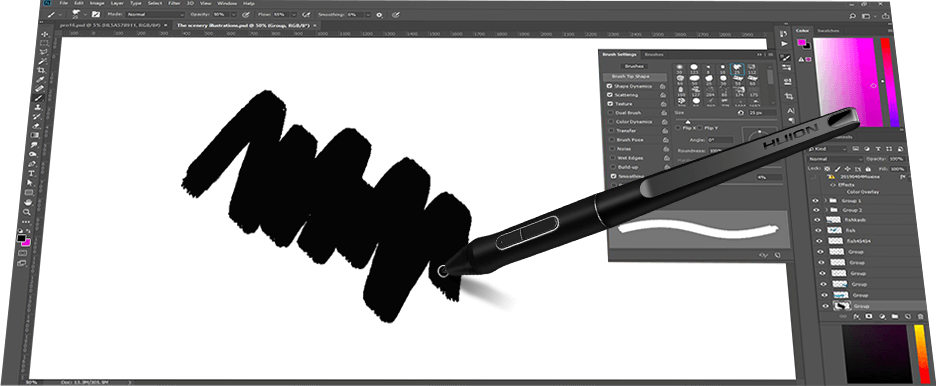
Task: Uncheck Scattering checkbox
Action: (610, 95)
